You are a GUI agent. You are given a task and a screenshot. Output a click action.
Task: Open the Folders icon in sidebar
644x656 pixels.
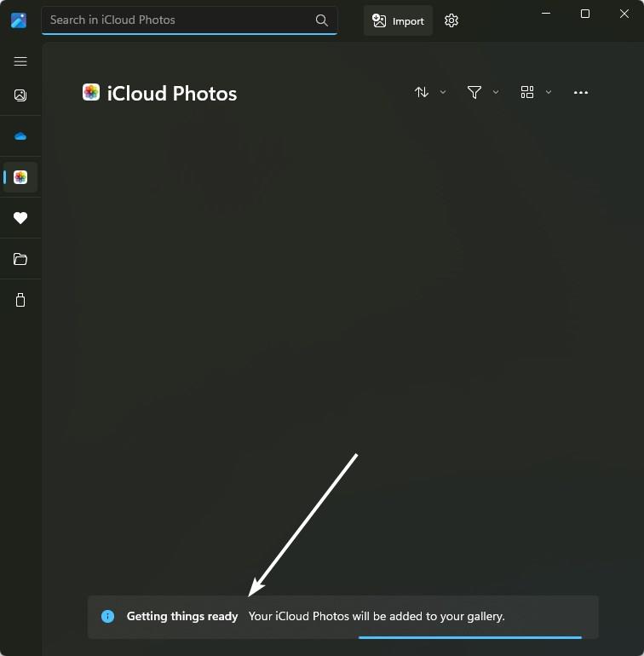pos(20,259)
